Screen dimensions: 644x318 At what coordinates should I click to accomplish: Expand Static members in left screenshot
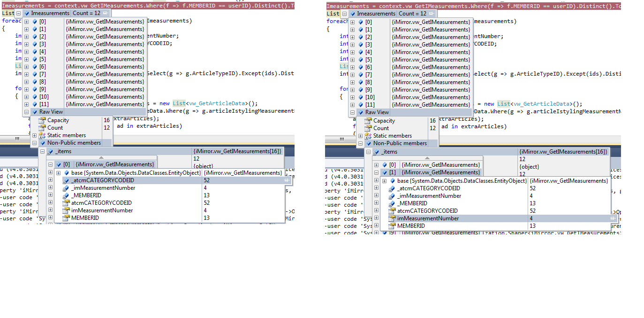click(34, 135)
